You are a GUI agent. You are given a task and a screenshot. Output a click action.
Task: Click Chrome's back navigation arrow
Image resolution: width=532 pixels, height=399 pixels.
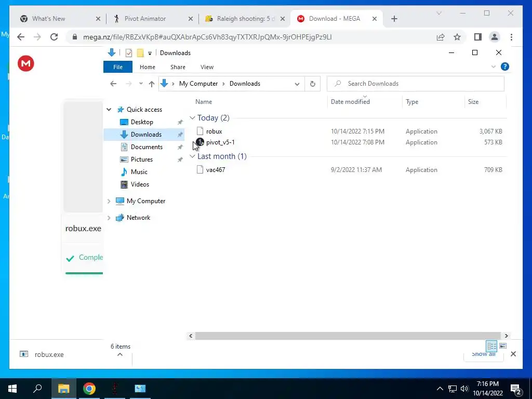point(21,37)
